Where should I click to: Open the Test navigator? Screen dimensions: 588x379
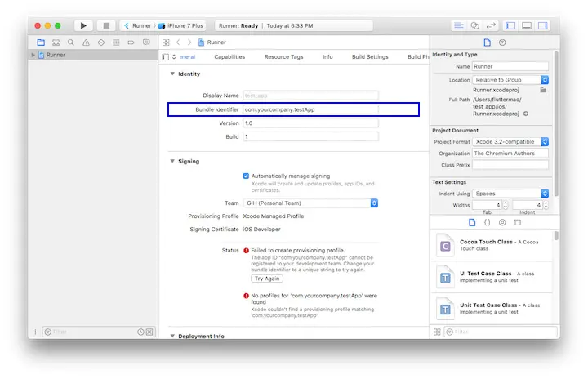point(101,42)
